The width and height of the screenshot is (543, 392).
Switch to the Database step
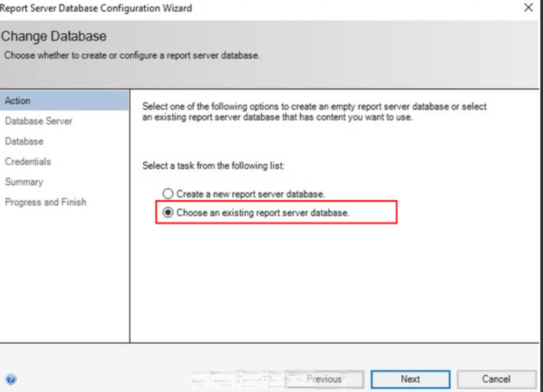point(24,142)
